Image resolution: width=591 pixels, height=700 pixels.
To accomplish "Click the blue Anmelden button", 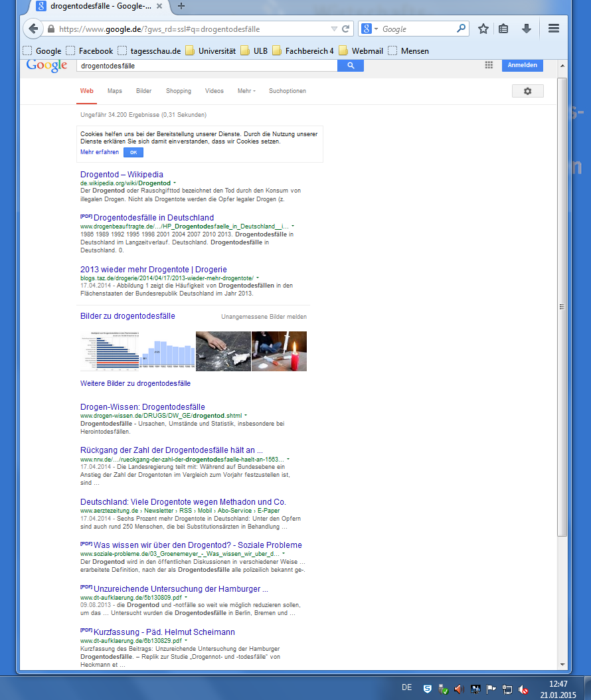I will point(523,65).
